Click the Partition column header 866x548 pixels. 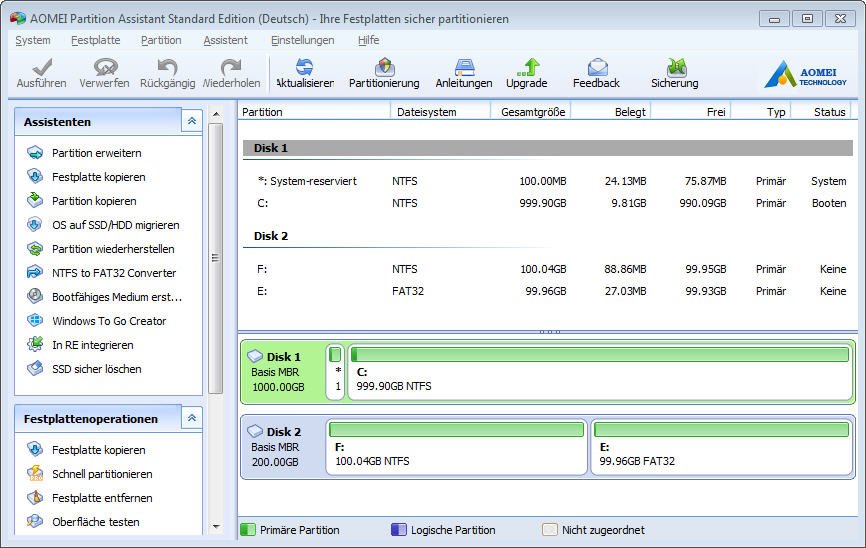click(x=314, y=112)
